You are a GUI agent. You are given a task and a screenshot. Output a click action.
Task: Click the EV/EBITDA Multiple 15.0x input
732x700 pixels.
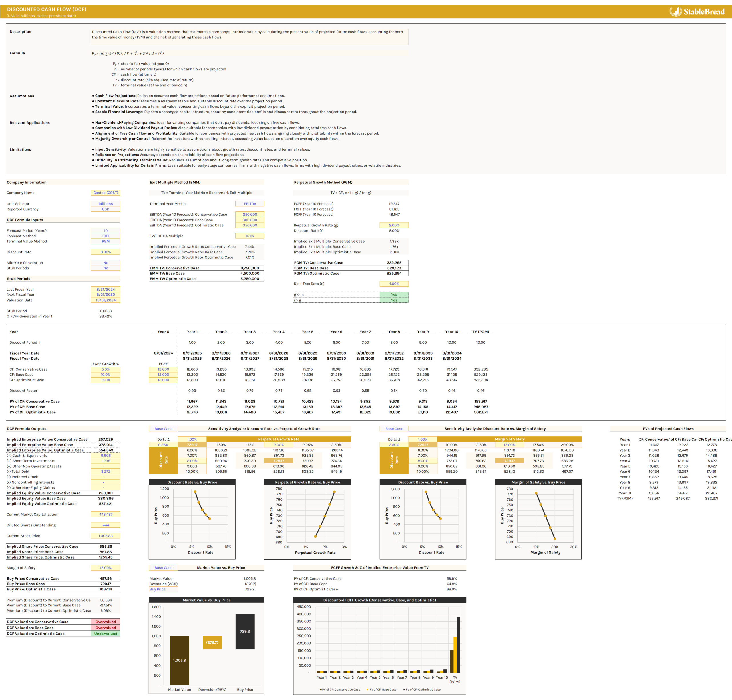point(249,236)
